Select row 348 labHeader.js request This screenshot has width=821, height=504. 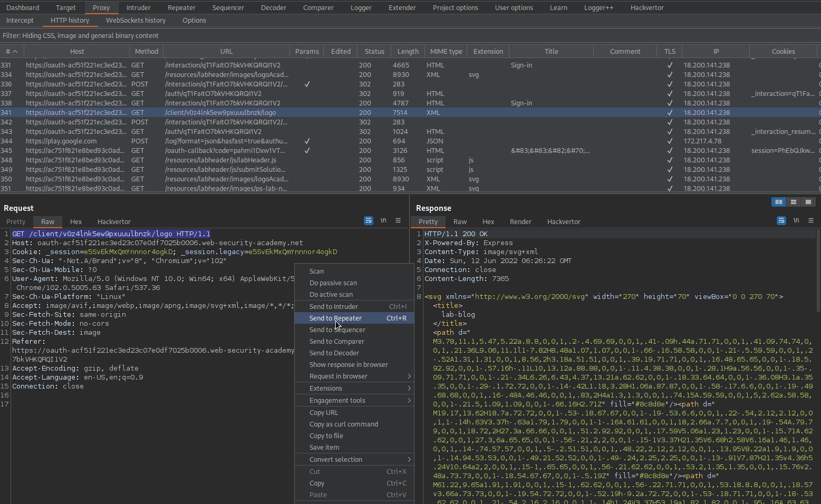coord(410,160)
